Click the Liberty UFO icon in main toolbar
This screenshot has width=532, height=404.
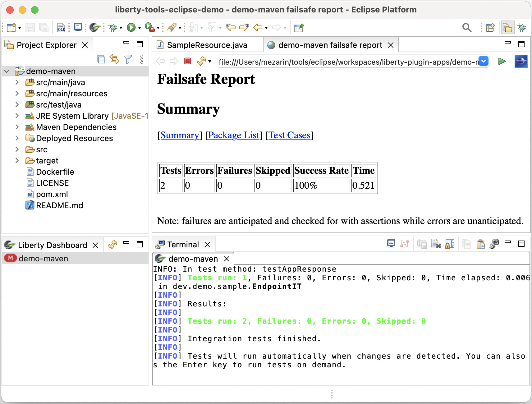[94, 27]
